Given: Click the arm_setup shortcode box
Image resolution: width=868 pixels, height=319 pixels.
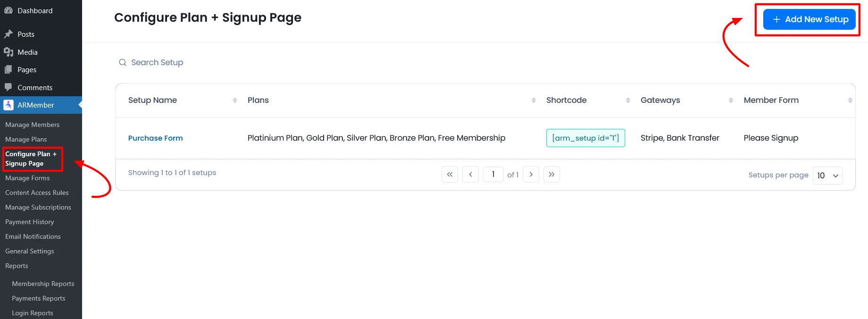Looking at the screenshot, I should pos(585,138).
